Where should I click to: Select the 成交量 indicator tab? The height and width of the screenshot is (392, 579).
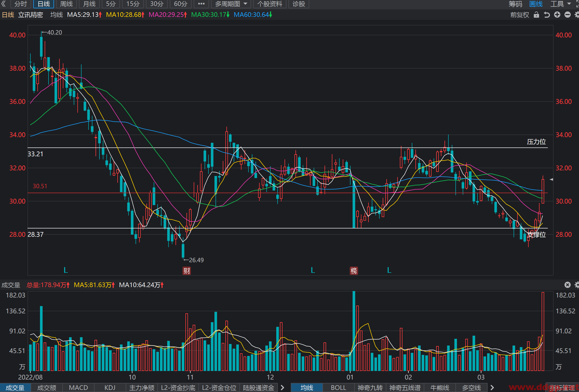coord(15,388)
